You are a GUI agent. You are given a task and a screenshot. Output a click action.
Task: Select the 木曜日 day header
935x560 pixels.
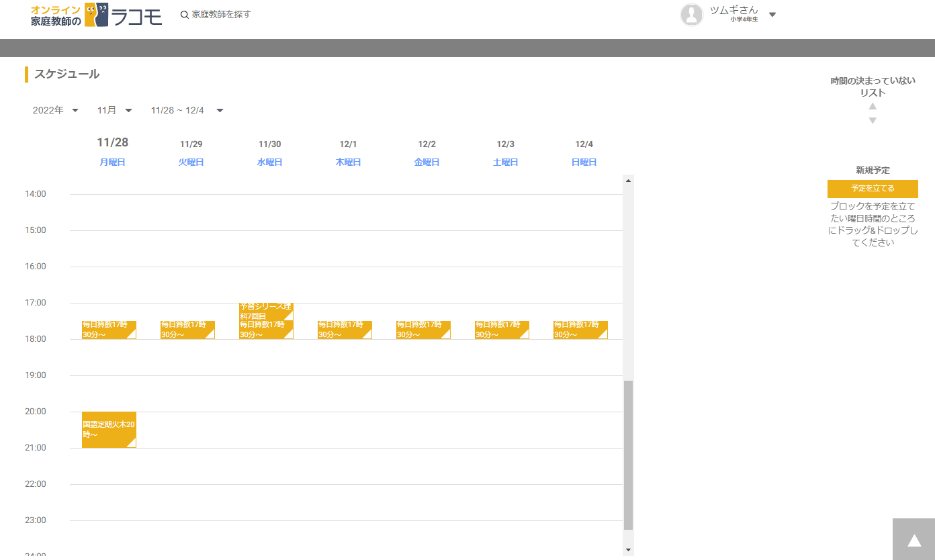tap(348, 162)
